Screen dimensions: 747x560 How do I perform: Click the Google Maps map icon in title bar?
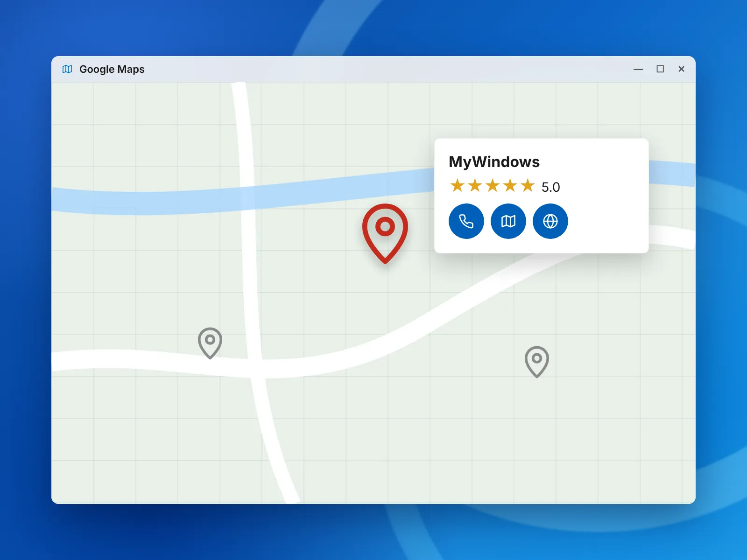[67, 69]
